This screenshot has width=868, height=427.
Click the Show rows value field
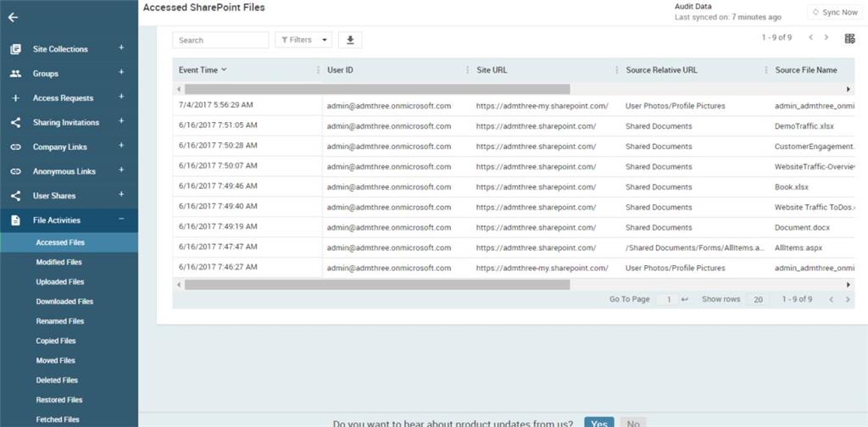(x=757, y=299)
